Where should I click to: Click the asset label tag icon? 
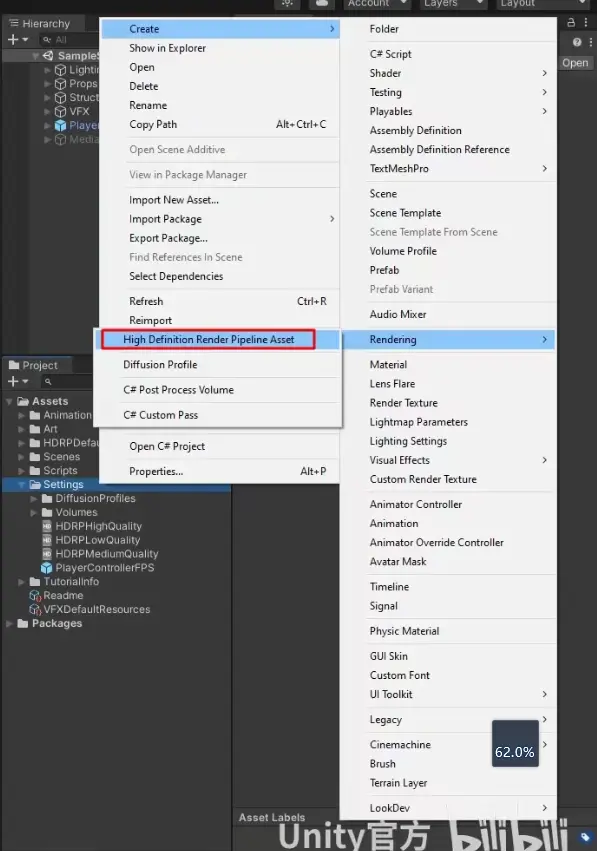(585, 837)
